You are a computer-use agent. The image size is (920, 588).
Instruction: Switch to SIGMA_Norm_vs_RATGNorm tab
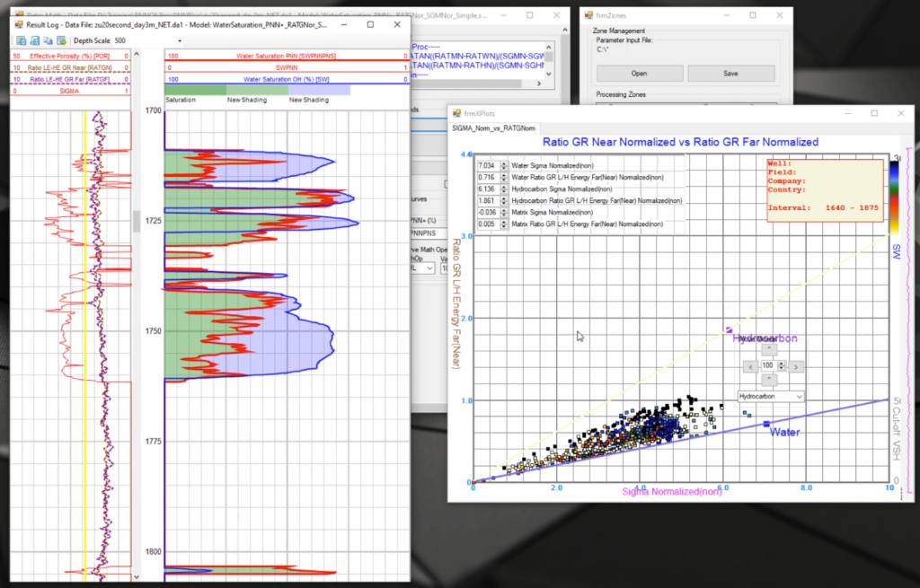pos(493,127)
